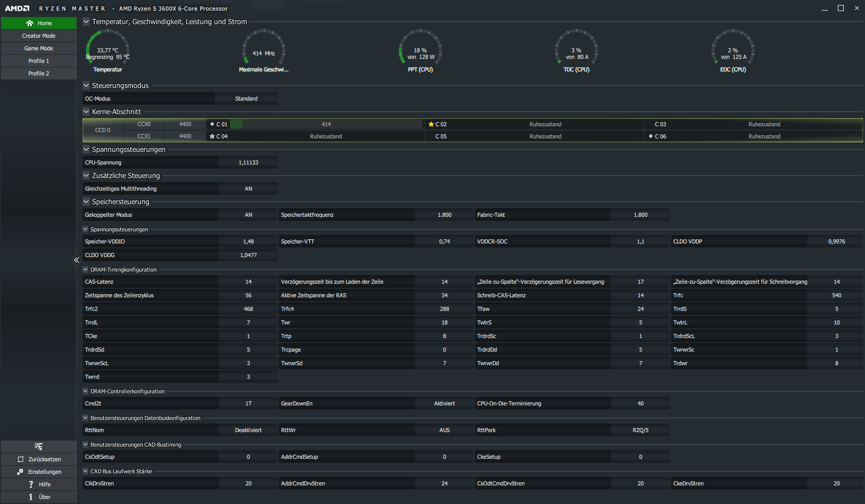Switch to Game Mode
The width and height of the screenshot is (865, 504).
point(39,48)
